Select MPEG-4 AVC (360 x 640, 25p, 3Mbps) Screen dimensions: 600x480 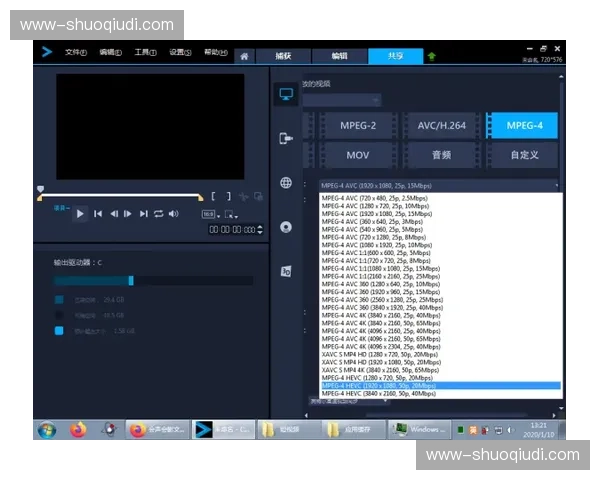click(440, 222)
